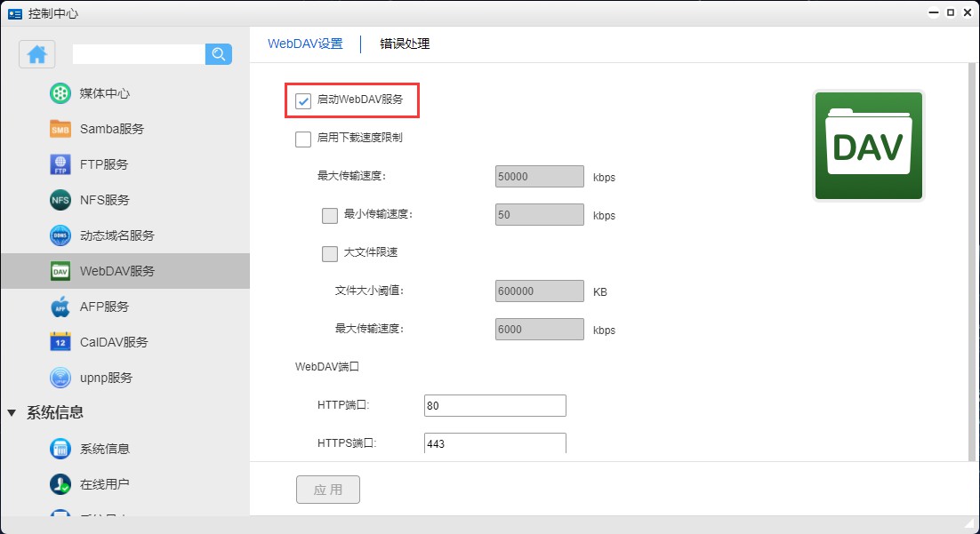The width and height of the screenshot is (980, 534).
Task: Click the home icon button
Action: (37, 54)
